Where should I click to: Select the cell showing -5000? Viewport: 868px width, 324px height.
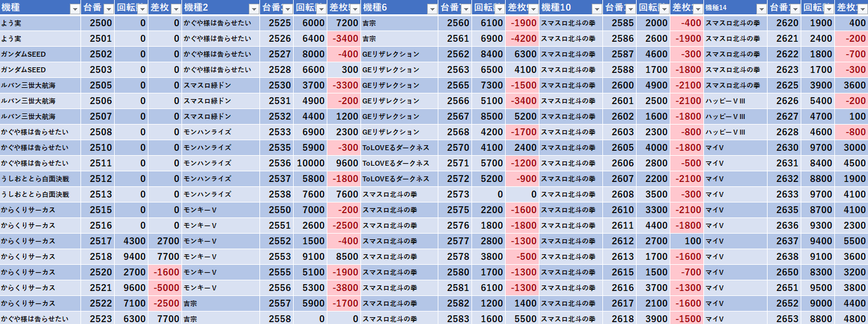(x=165, y=288)
